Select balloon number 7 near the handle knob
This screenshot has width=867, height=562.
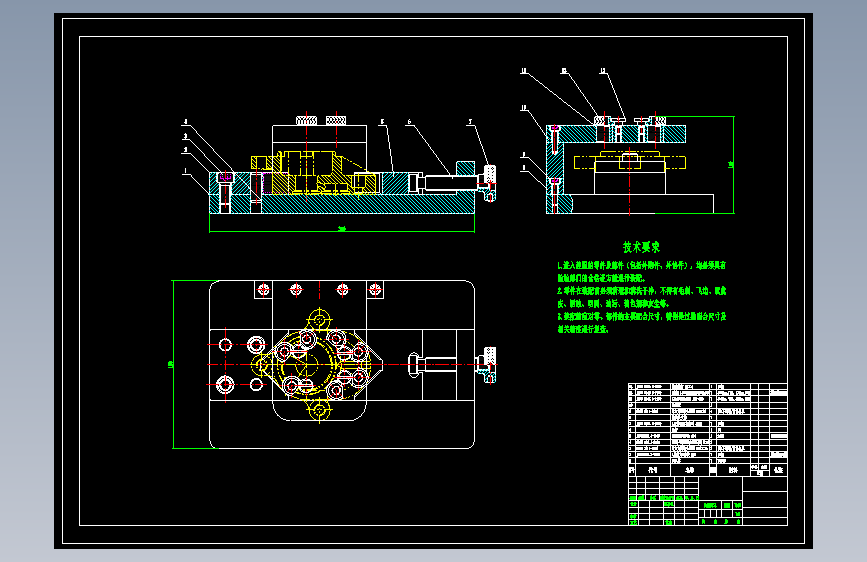click(x=471, y=122)
